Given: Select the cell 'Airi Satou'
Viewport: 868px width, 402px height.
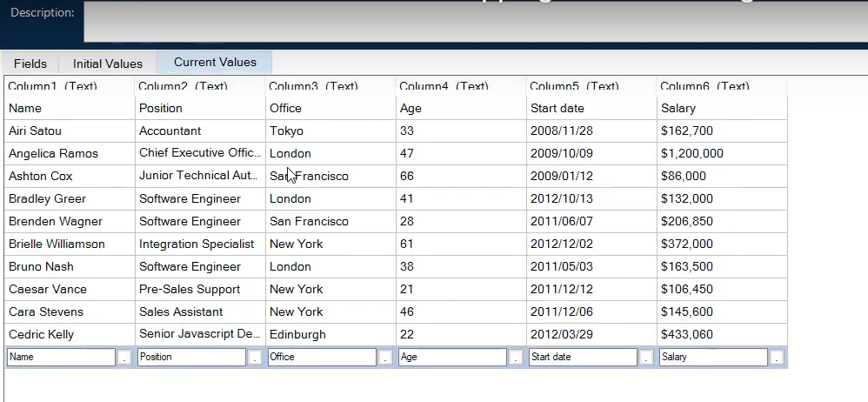Looking at the screenshot, I should point(70,131).
